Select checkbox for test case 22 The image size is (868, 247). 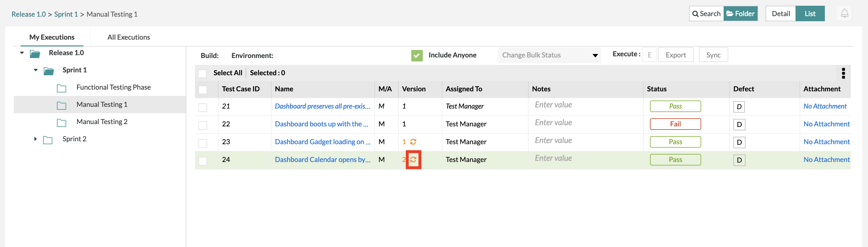202,125
